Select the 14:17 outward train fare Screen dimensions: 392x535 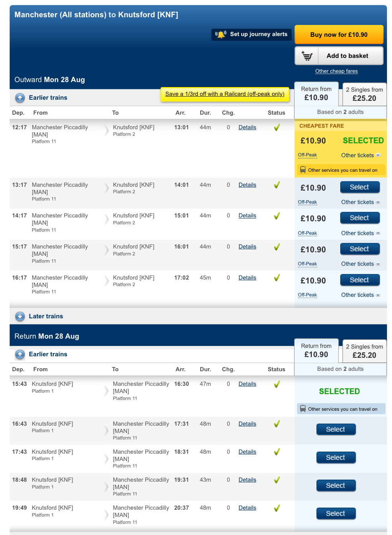click(360, 218)
